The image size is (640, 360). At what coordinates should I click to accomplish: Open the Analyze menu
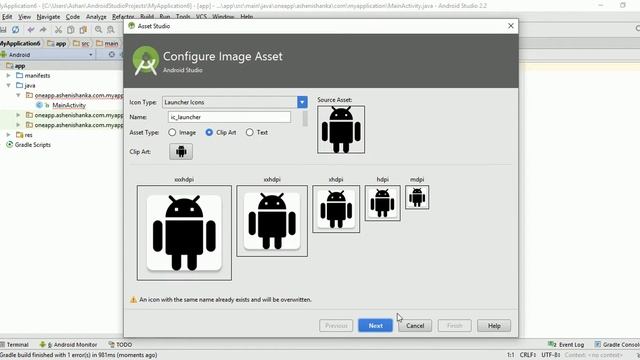(x=96, y=17)
